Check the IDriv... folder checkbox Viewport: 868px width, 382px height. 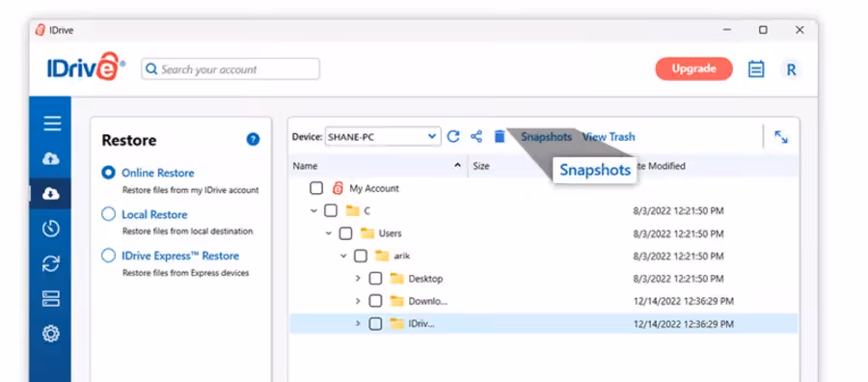tap(375, 324)
